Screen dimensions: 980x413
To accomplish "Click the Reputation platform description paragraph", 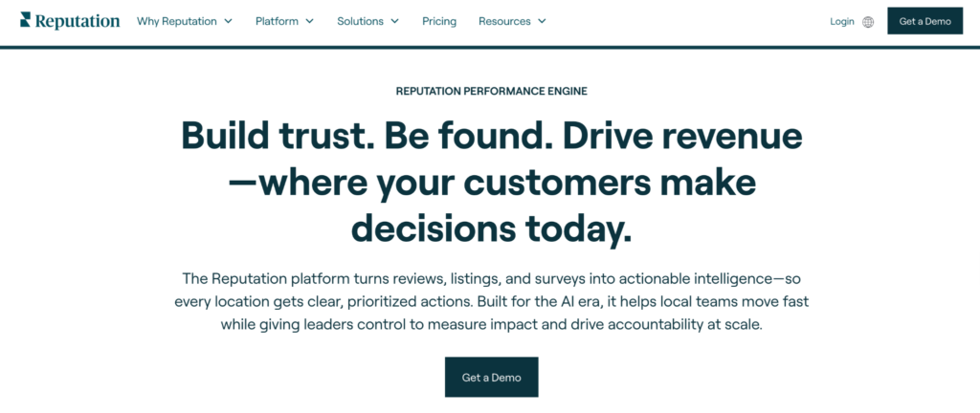I will (x=490, y=300).
